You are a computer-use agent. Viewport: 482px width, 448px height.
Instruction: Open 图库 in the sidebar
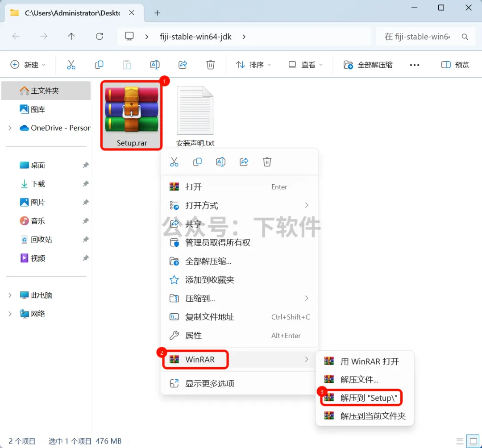46,109
